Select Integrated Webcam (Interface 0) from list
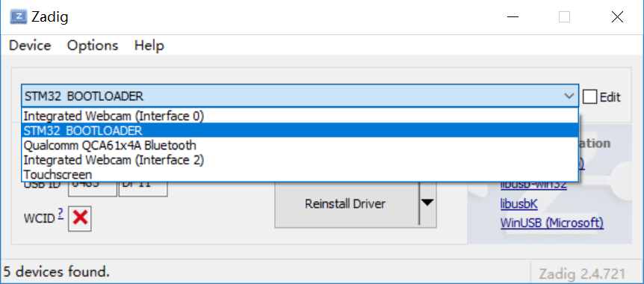 click(300, 117)
